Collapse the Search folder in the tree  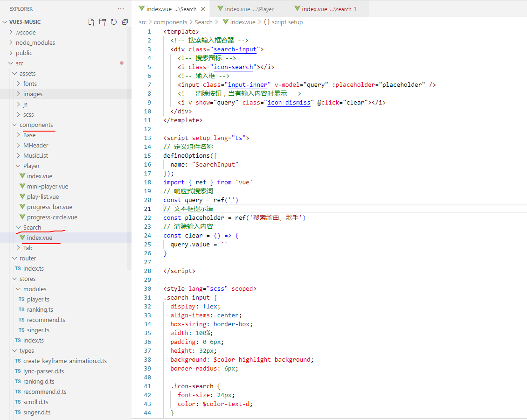click(32, 227)
